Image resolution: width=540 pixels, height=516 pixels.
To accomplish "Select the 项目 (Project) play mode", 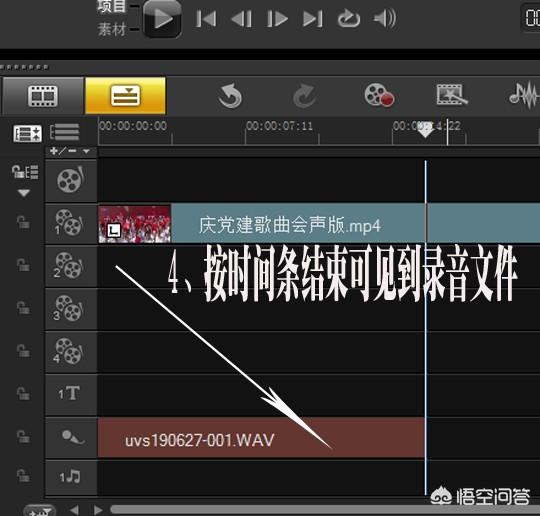I will 111,6.
